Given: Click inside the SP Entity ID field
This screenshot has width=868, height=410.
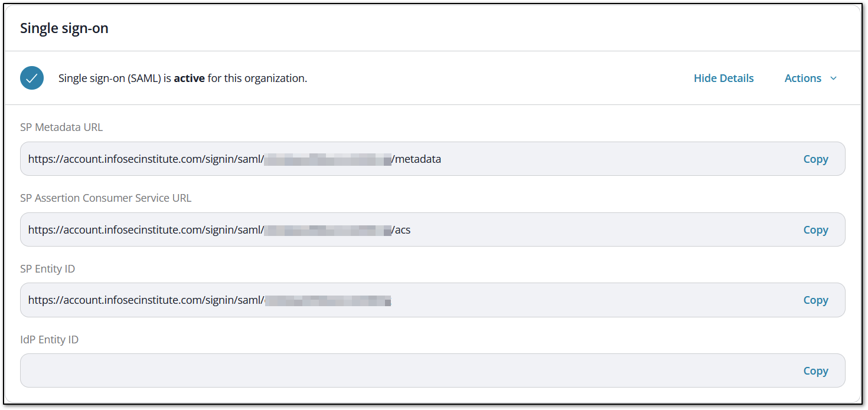Looking at the screenshot, I should (354, 300).
